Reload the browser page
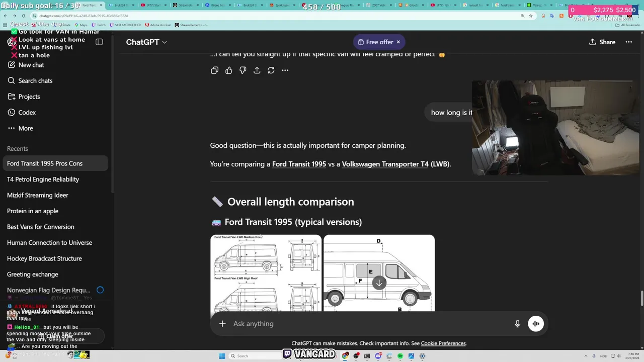644x362 pixels. (23, 16)
